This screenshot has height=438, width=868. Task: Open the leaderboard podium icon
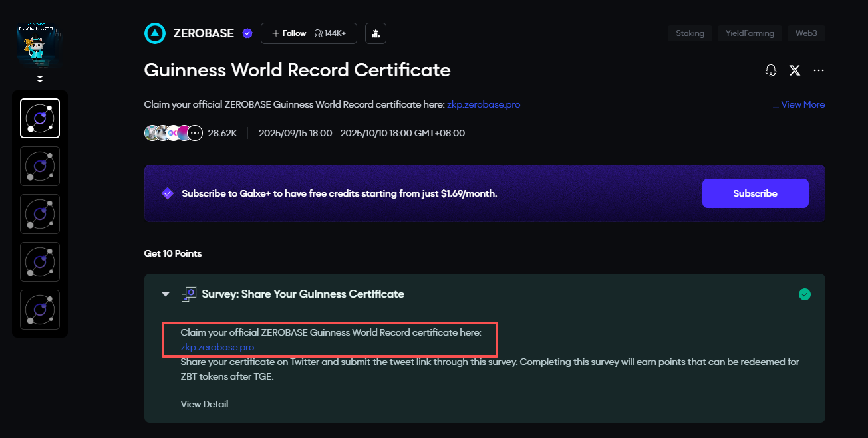[x=376, y=33]
